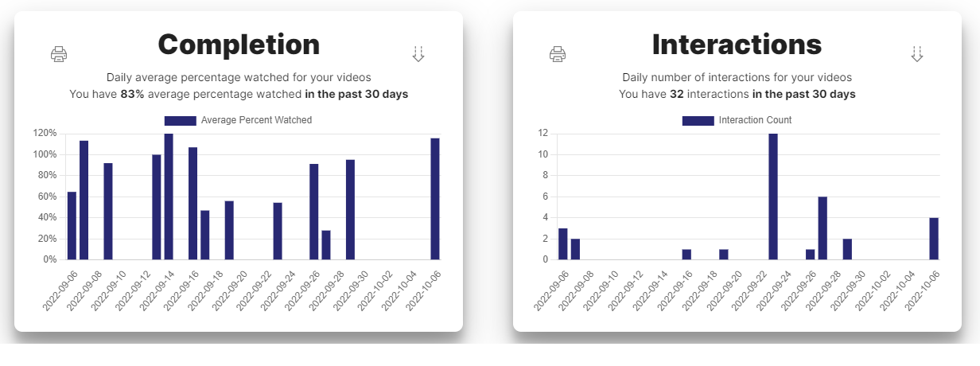Click the 120% peak bar in Completion chart

(x=169, y=197)
